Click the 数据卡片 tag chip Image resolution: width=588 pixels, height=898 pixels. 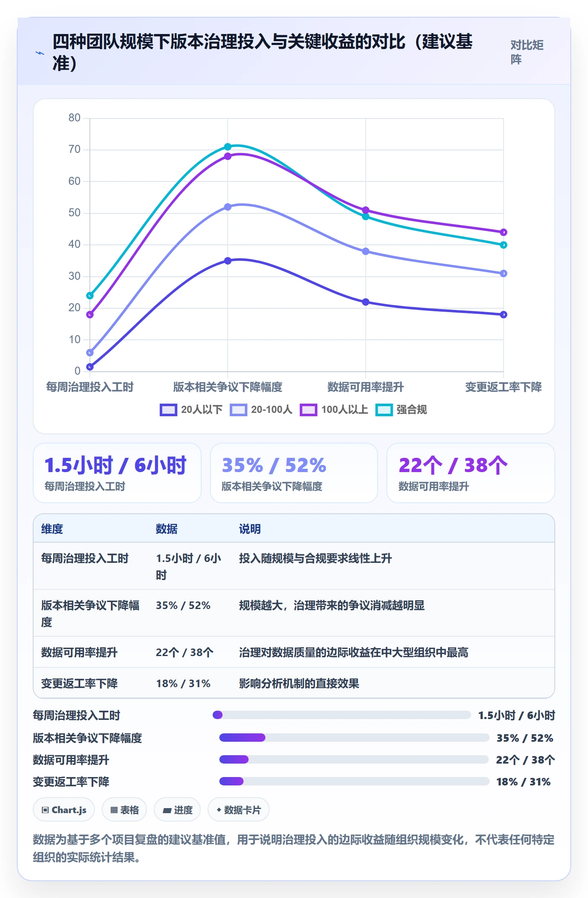[239, 810]
